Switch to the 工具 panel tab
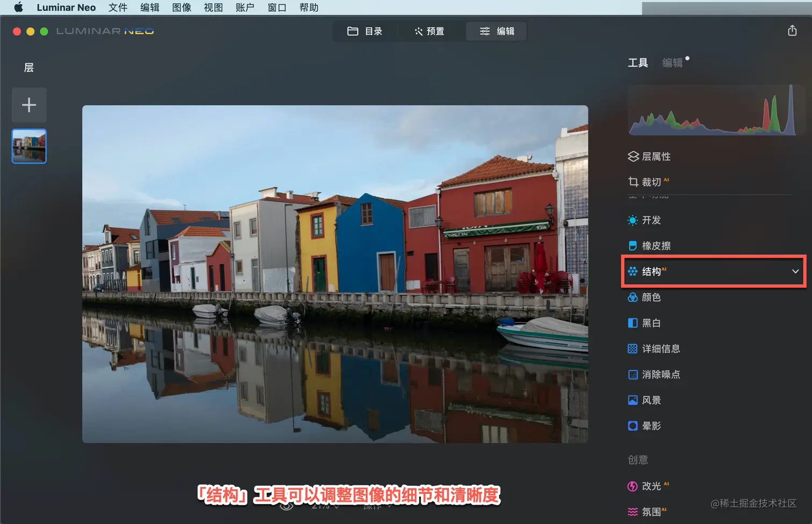 638,63
